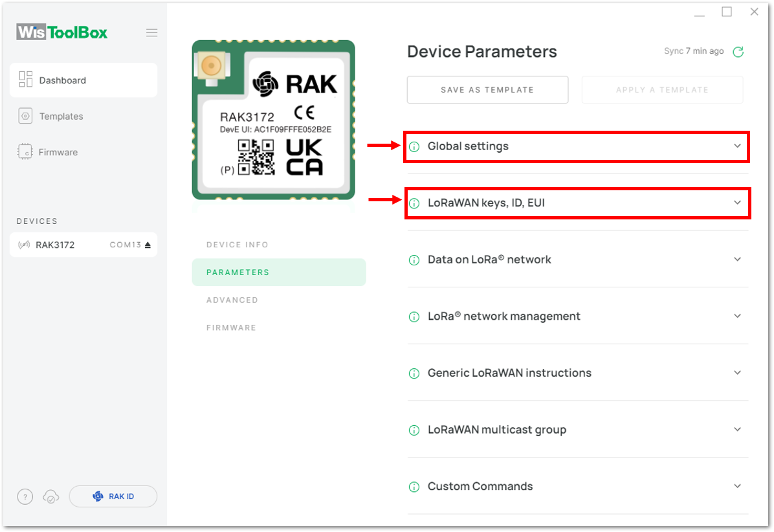
Task: Expand the LoRaWAN keys, ID, EUI chevron
Action: pyautogui.click(x=738, y=203)
